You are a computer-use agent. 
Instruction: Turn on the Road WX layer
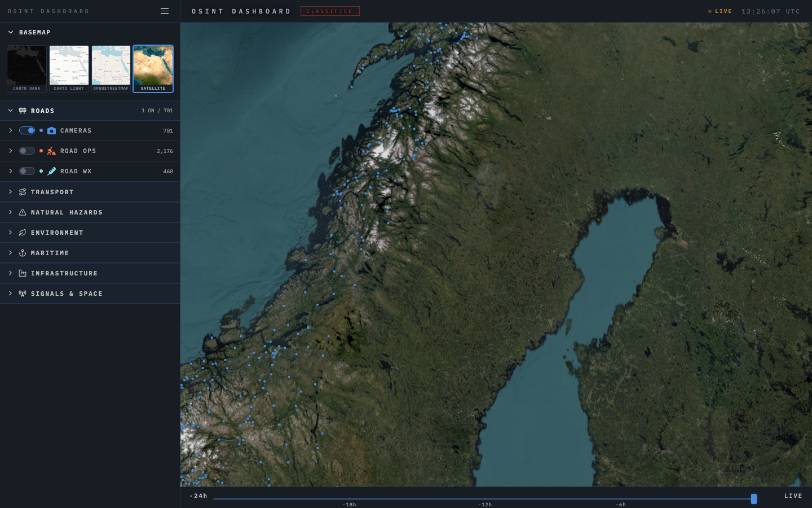pyautogui.click(x=27, y=171)
